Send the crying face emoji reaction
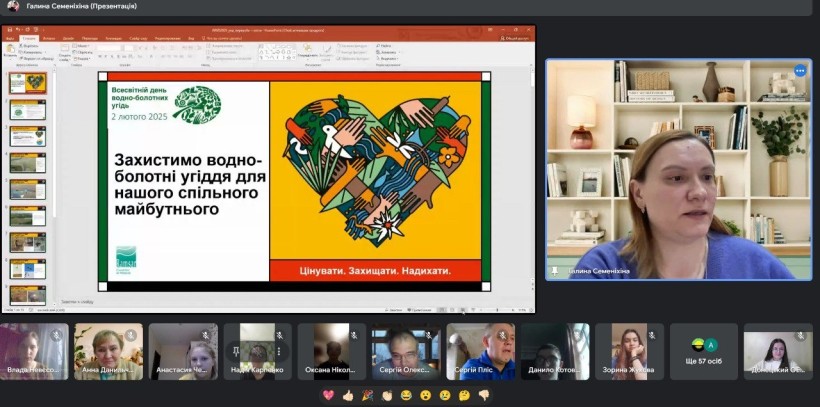Image resolution: width=820 pixels, height=407 pixels. (445, 395)
